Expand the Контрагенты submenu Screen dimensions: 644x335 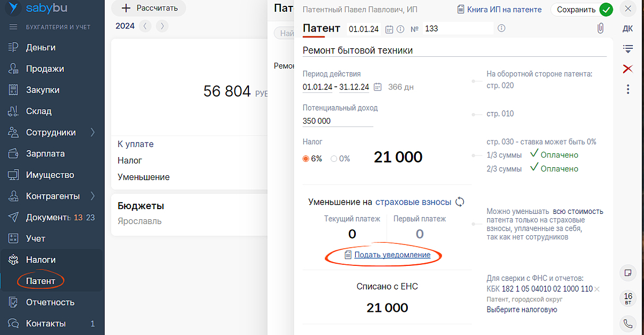tap(92, 196)
